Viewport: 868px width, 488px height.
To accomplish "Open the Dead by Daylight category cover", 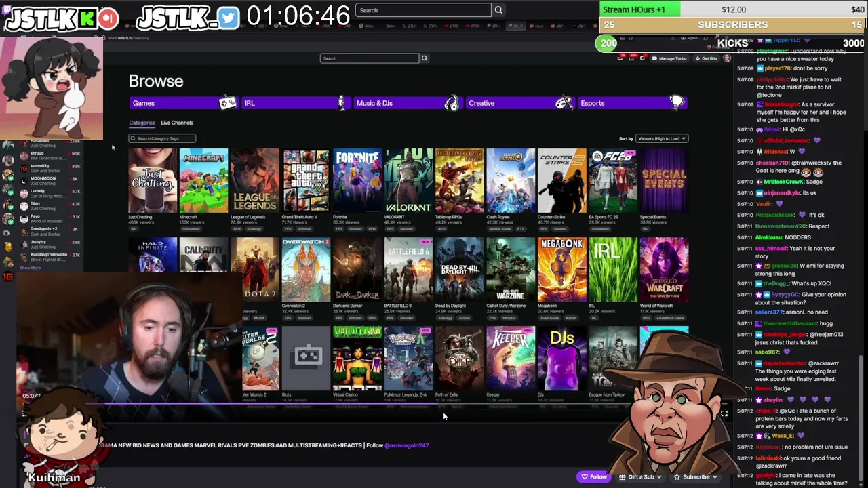I will (459, 269).
